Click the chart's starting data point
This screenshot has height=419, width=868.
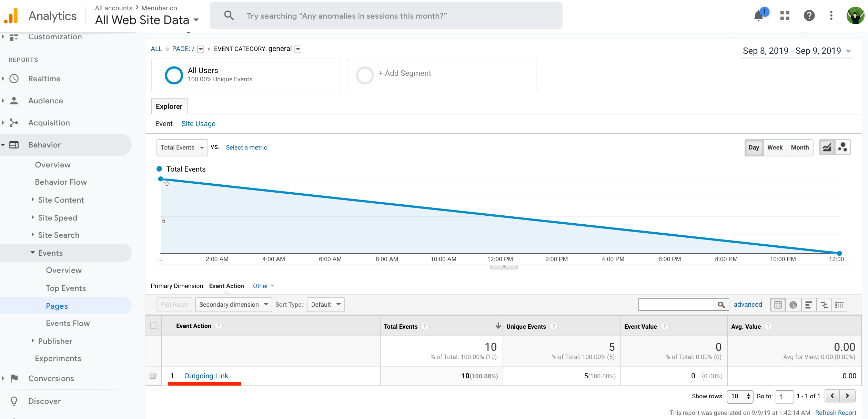(x=161, y=179)
